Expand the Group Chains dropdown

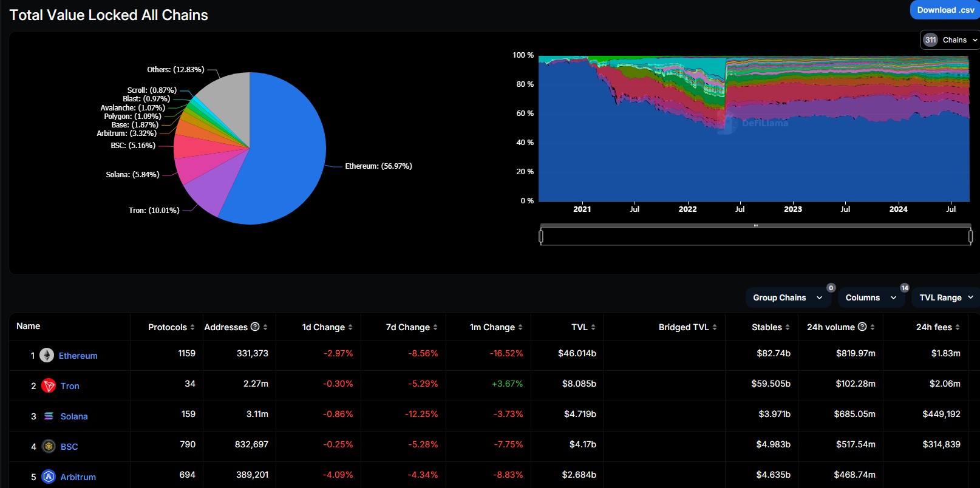point(788,297)
